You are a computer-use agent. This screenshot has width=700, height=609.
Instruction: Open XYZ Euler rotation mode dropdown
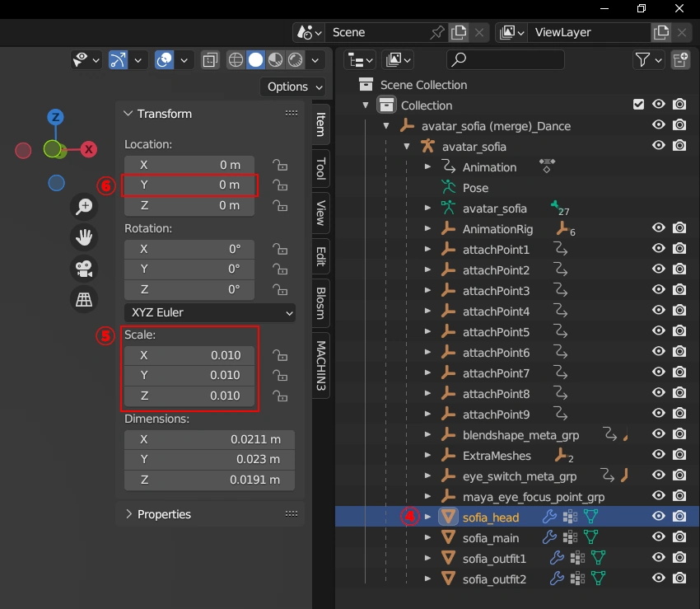click(209, 312)
